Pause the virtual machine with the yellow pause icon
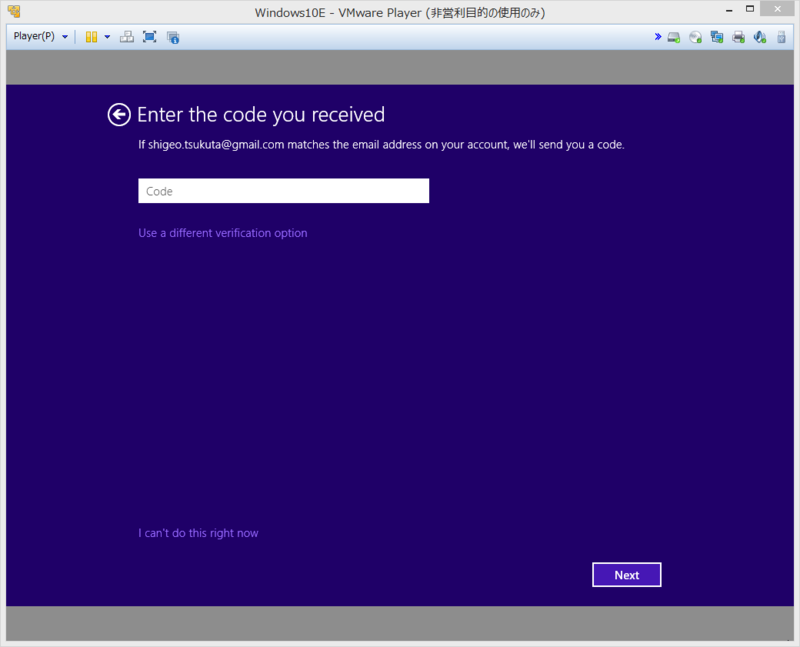 click(x=91, y=37)
